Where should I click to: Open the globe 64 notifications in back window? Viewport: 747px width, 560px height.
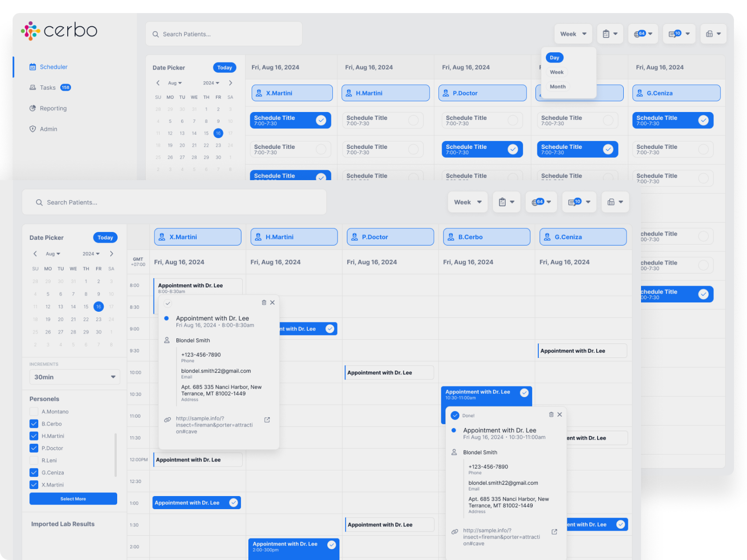(x=643, y=34)
